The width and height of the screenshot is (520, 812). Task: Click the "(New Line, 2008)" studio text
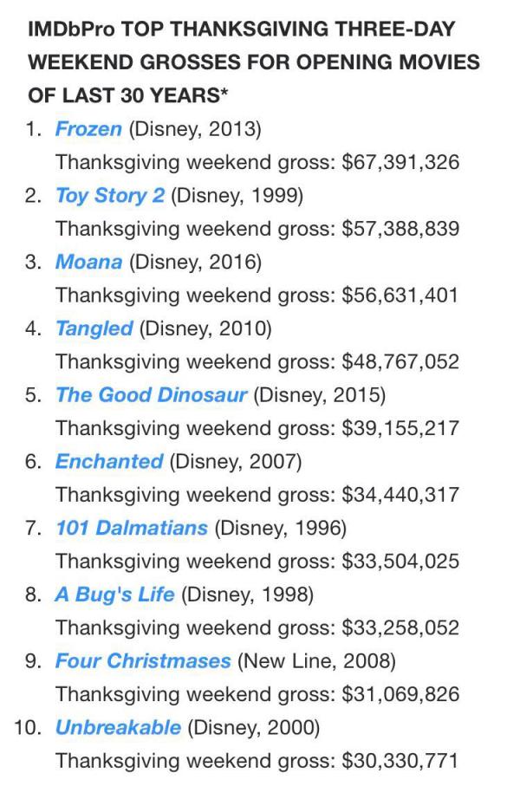pos(315,661)
